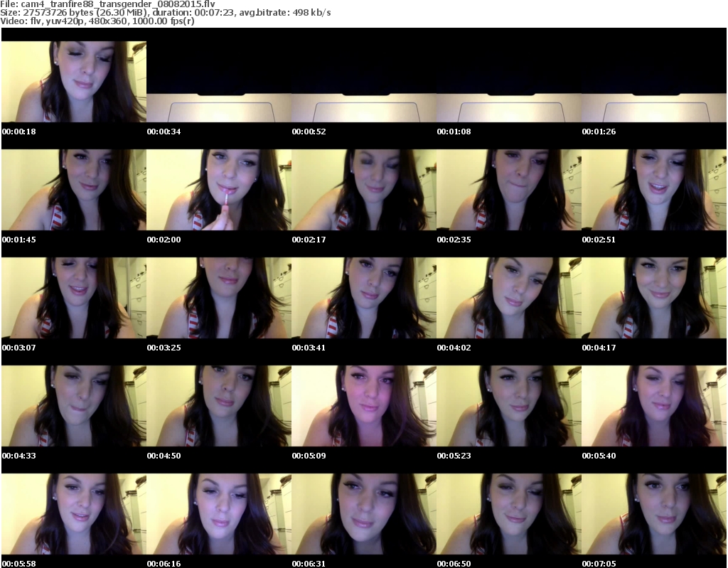This screenshot has width=728, height=568.
Task: Choose the frame timestamped 00:05:09
Action: click(x=363, y=406)
